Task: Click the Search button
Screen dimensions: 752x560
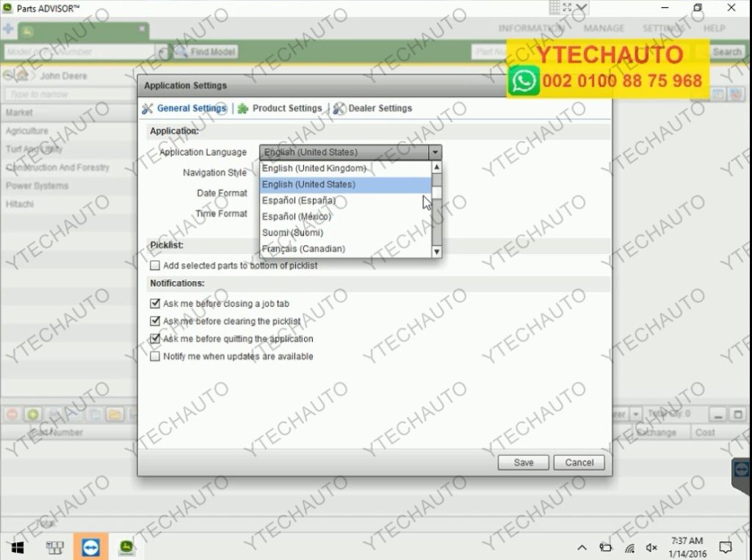Action: pos(727,52)
